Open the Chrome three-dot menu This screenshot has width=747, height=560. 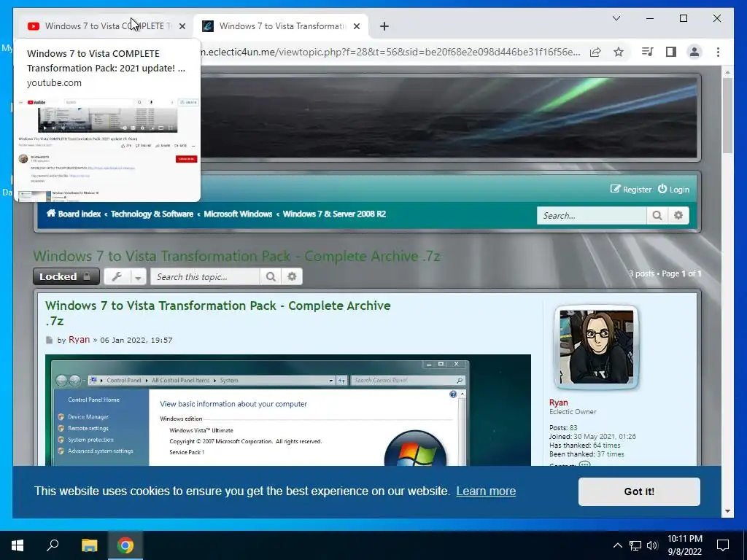[x=718, y=52]
